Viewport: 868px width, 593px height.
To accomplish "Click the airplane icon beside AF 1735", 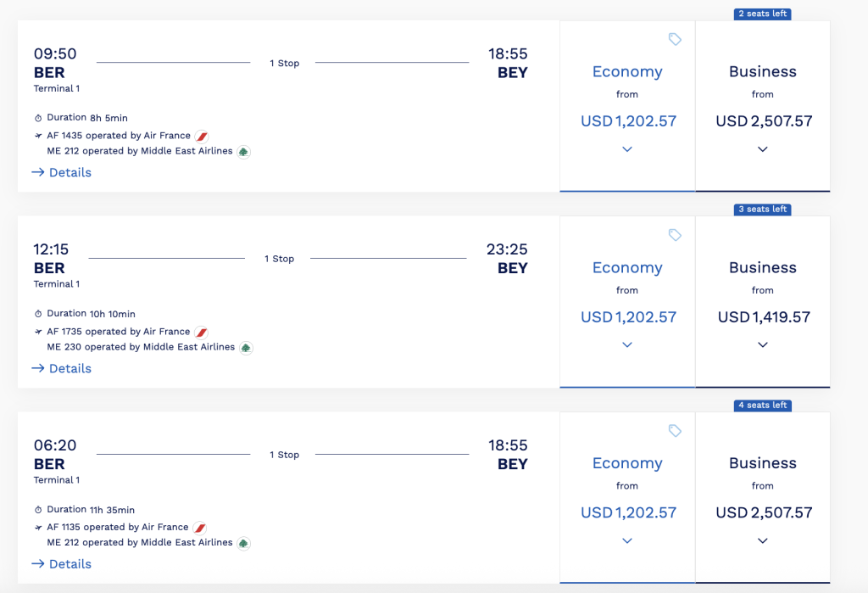I will coord(38,332).
